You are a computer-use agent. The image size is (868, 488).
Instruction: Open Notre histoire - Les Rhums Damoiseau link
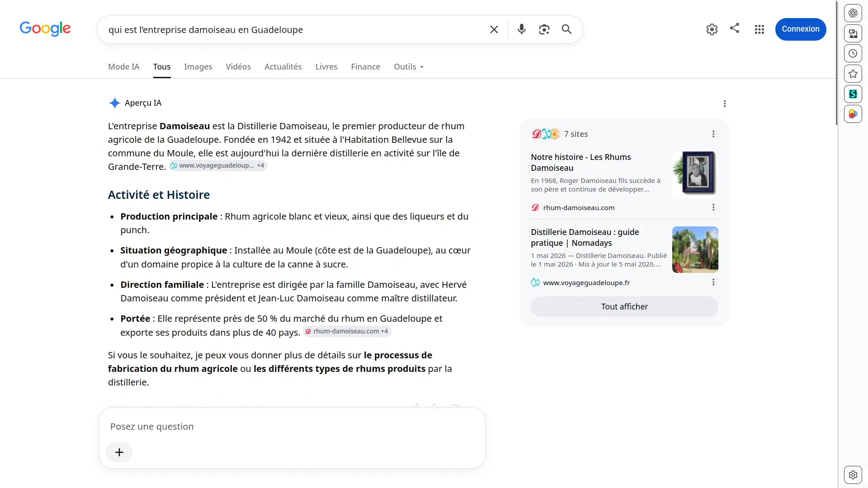(x=580, y=162)
